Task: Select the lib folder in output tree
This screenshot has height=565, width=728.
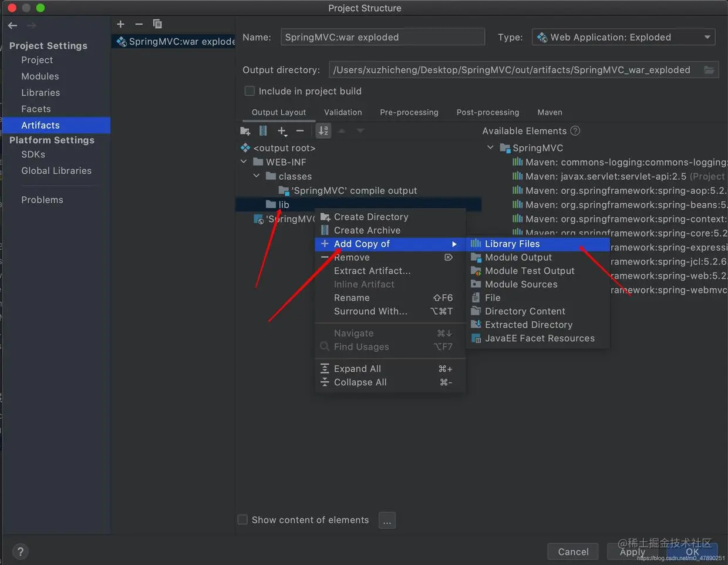Action: 278,204
